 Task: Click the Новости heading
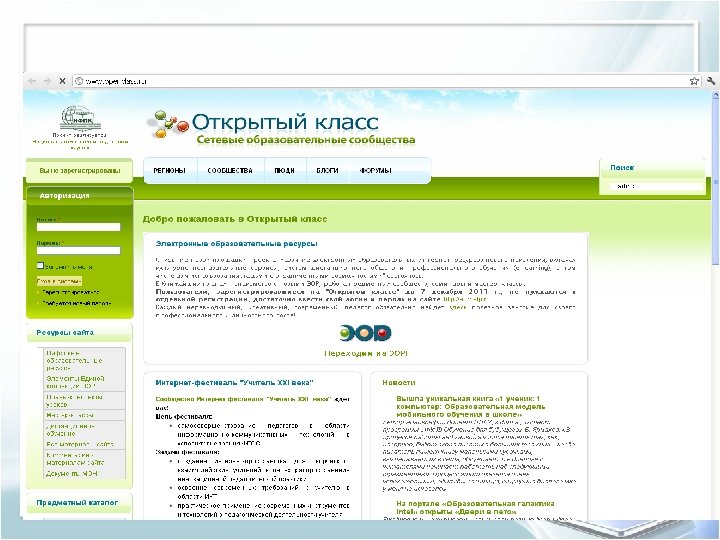[399, 382]
